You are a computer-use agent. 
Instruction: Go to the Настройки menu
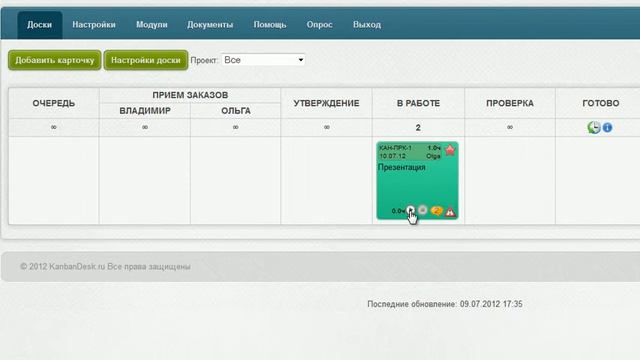pyautogui.click(x=94, y=25)
